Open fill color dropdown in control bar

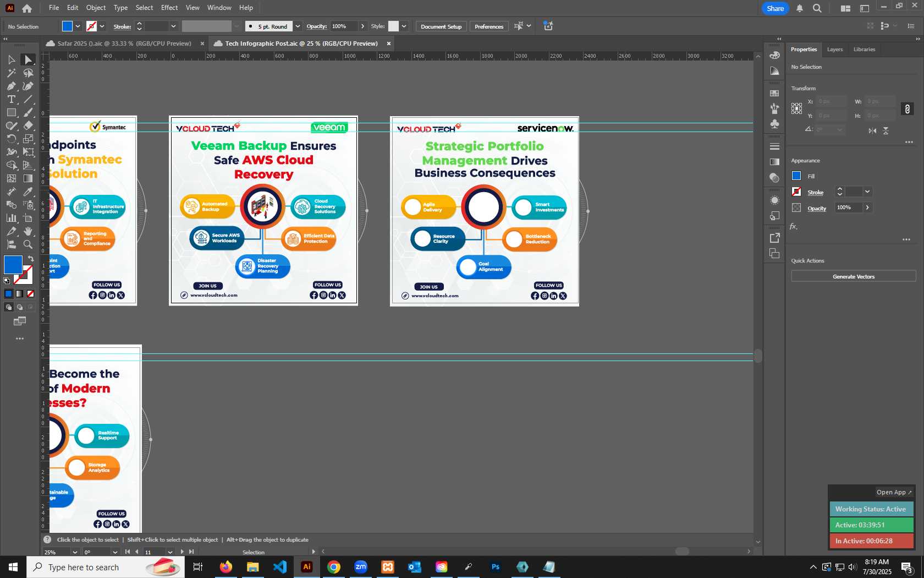point(78,26)
